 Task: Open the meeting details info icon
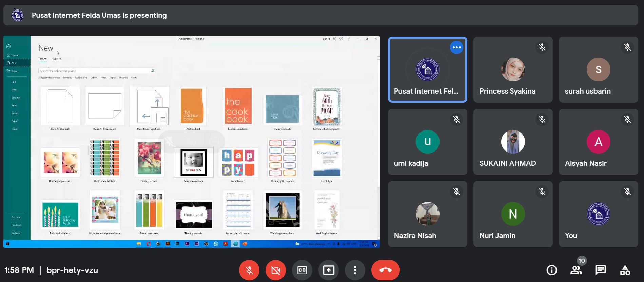point(551,270)
